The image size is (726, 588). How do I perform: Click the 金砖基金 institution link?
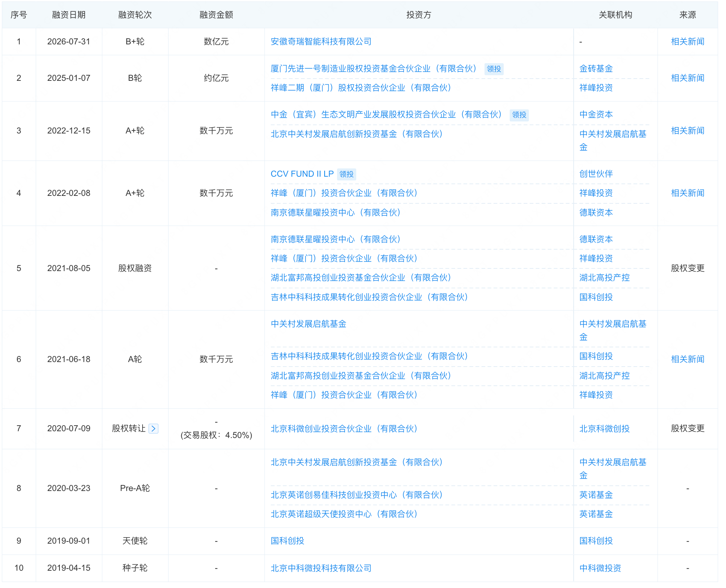(596, 69)
